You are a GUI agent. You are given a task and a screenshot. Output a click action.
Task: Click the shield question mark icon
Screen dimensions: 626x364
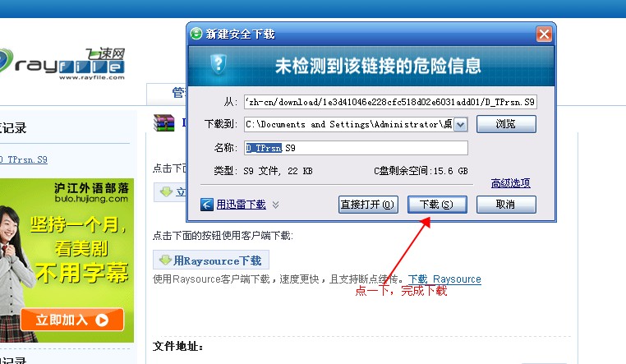[219, 64]
